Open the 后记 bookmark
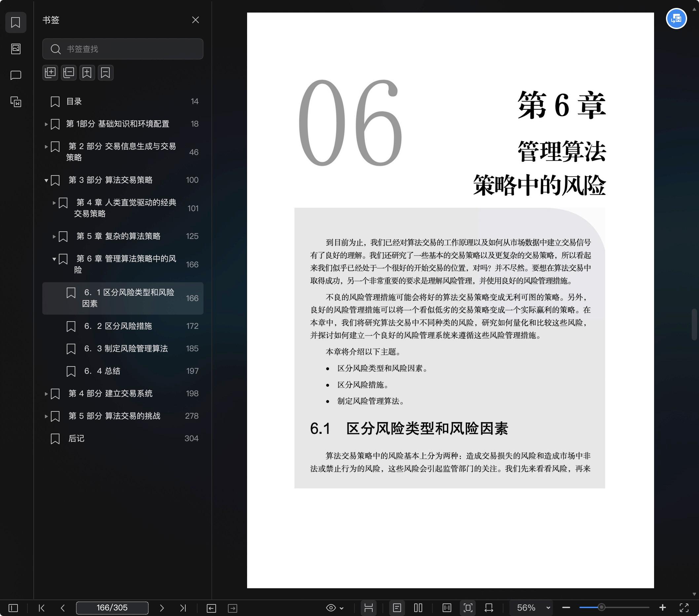699x616 pixels. coord(123,439)
